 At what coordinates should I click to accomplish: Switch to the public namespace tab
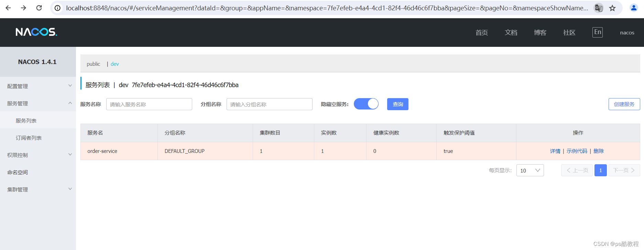93,64
